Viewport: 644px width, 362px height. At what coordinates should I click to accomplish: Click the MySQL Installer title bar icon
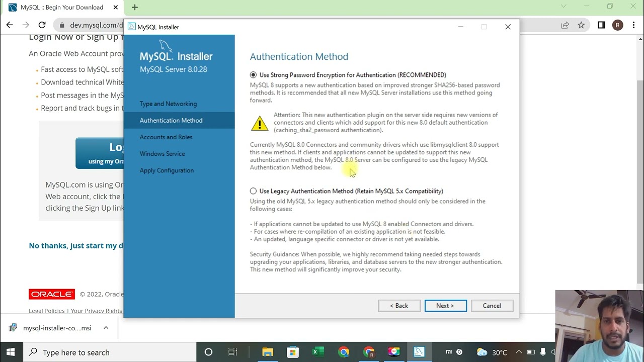[x=132, y=27]
